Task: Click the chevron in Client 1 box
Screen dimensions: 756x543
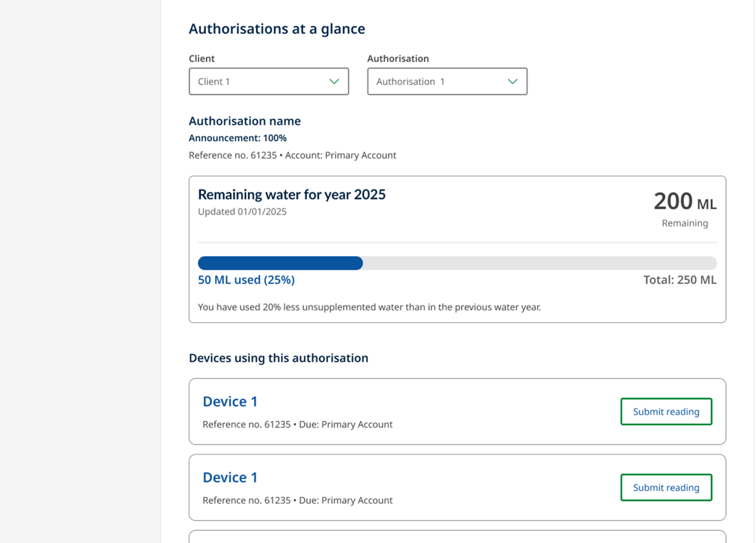Action: pos(334,81)
